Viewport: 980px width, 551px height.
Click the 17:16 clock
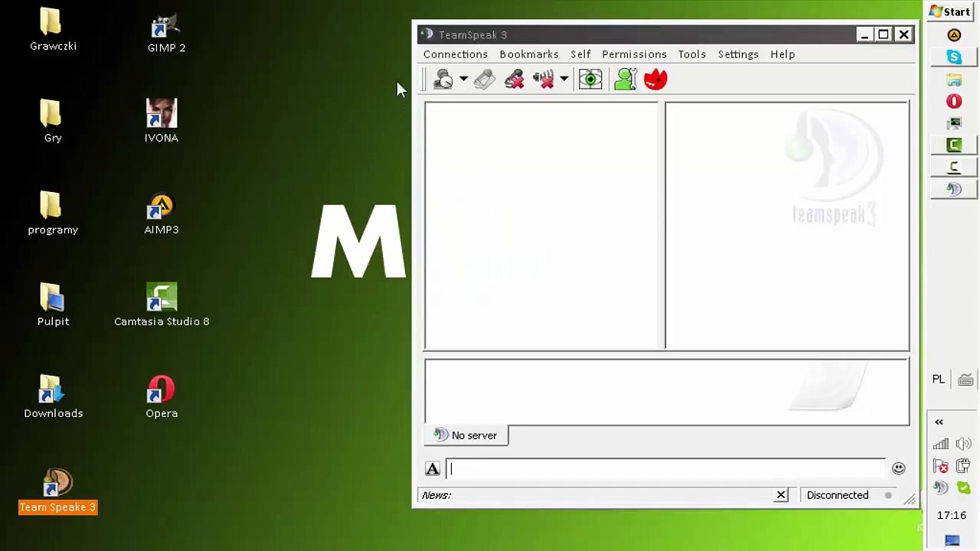click(952, 515)
